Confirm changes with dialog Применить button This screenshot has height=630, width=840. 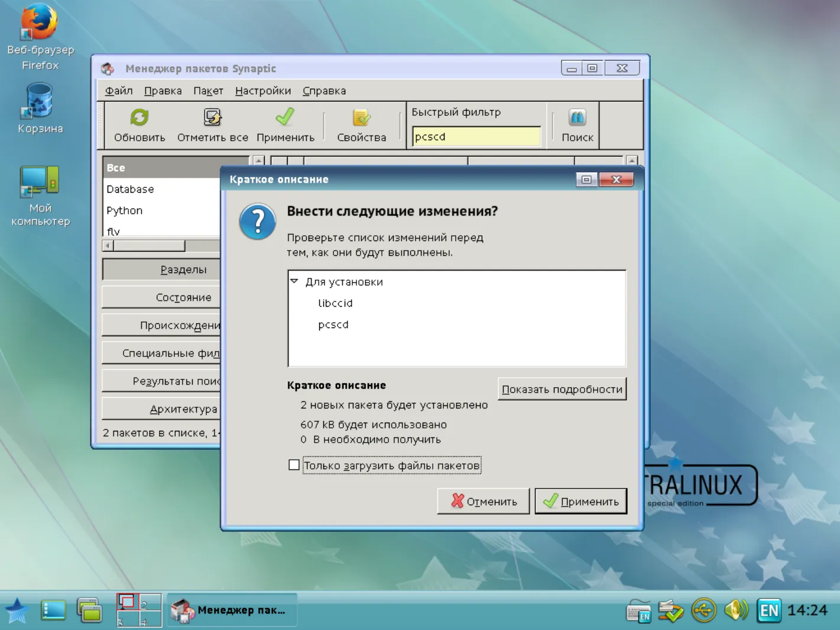point(581,501)
